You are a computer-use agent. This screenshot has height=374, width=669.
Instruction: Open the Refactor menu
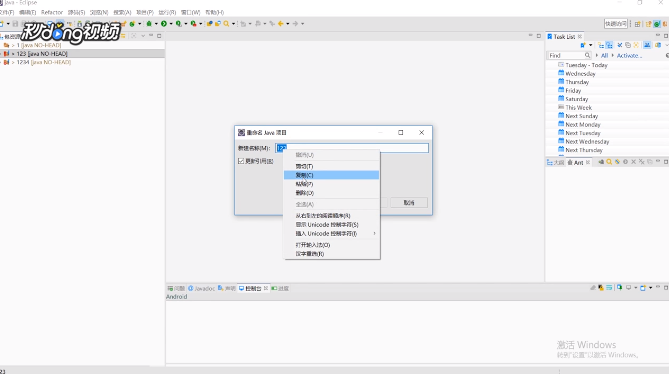(52, 12)
